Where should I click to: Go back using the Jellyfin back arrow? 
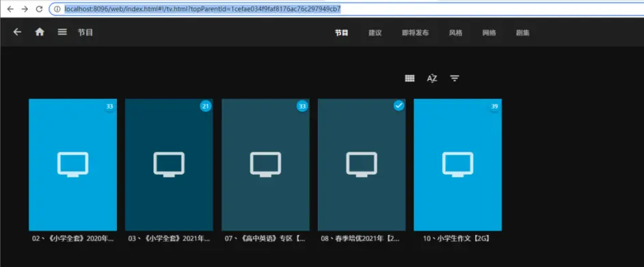[17, 32]
